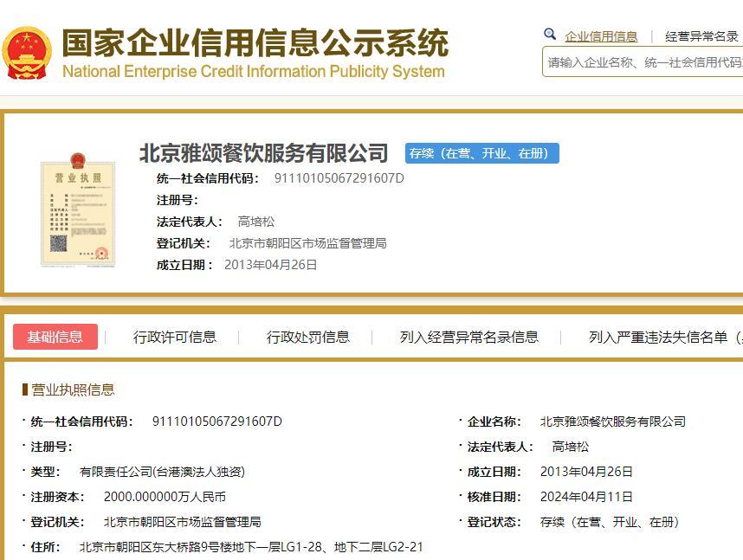Focus the enterprise name search field

[643, 62]
